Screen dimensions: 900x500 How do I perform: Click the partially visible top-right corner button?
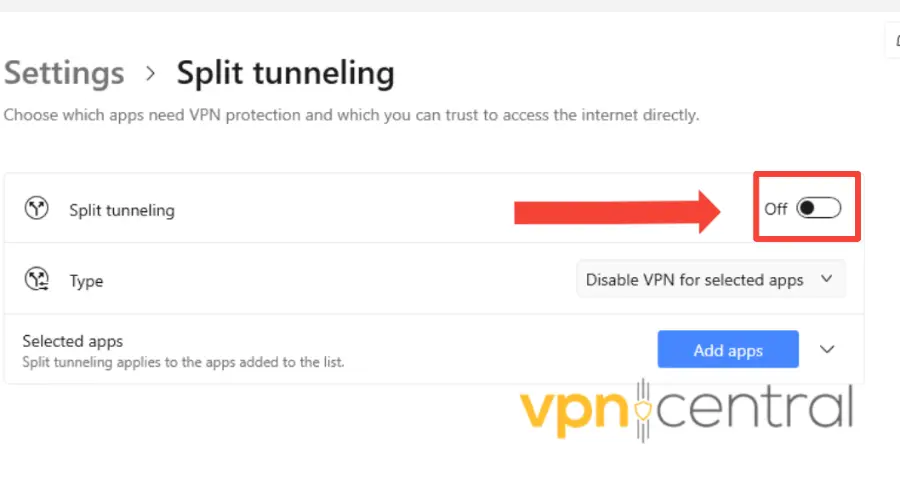892,40
